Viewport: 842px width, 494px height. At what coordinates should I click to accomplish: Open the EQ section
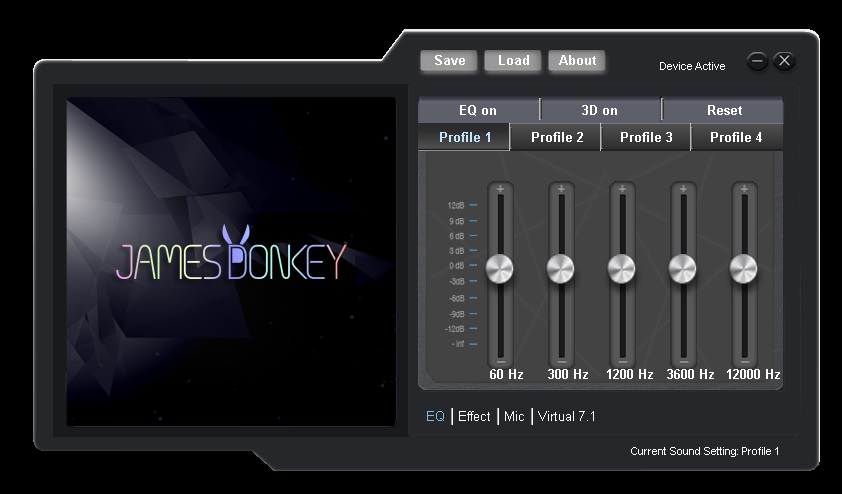(x=435, y=416)
